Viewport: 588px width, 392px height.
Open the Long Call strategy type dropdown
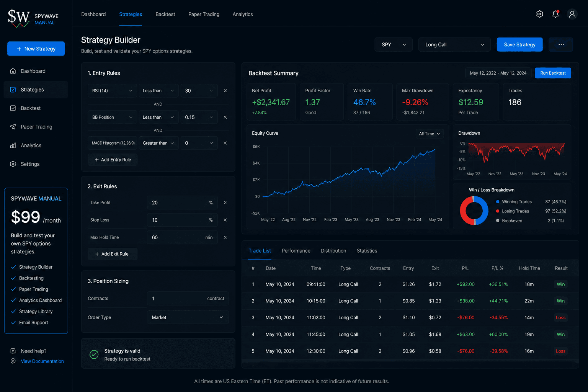tap(454, 44)
